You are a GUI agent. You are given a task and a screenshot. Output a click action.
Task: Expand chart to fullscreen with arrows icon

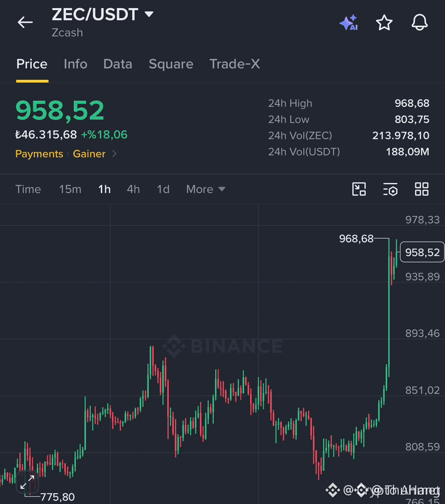pos(27,482)
